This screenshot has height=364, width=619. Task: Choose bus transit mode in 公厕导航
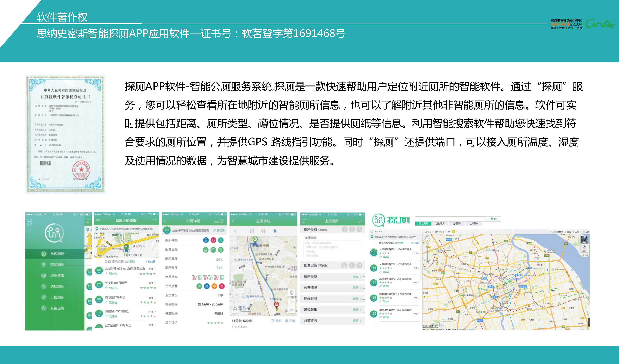(x=252, y=231)
